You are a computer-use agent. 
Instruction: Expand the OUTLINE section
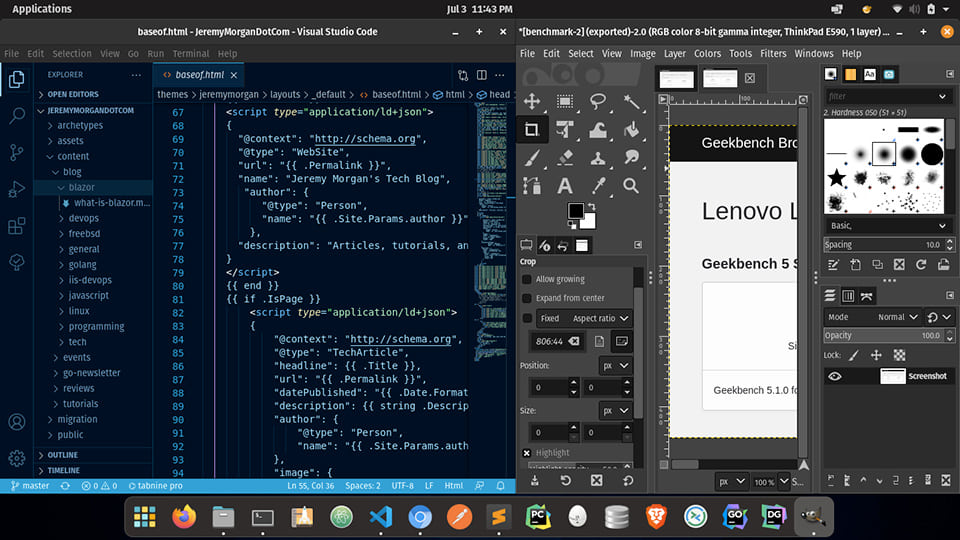click(x=62, y=455)
